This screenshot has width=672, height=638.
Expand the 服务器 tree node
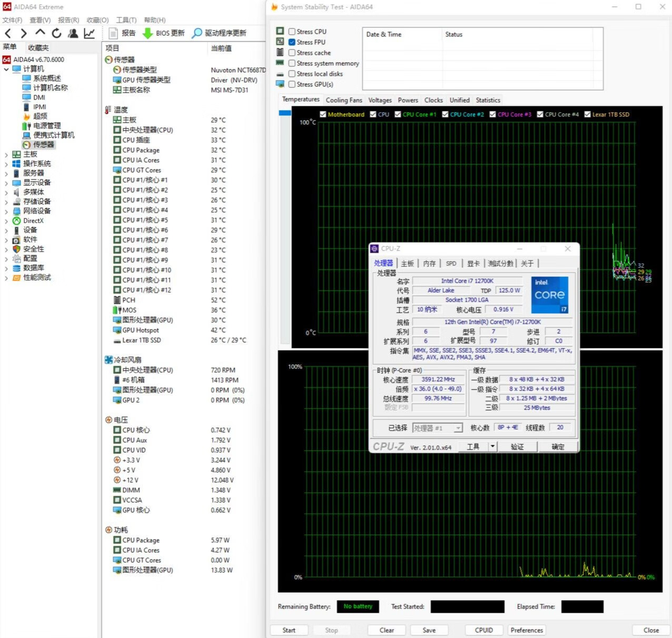(6, 173)
